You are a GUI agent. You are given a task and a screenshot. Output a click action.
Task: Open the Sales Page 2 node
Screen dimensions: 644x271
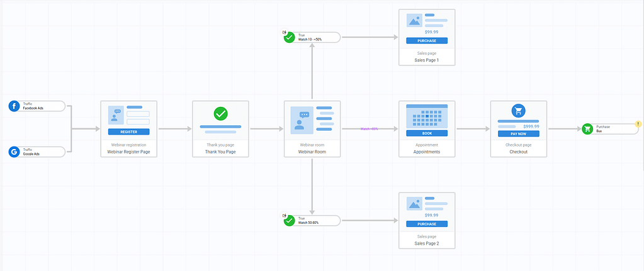(427, 221)
